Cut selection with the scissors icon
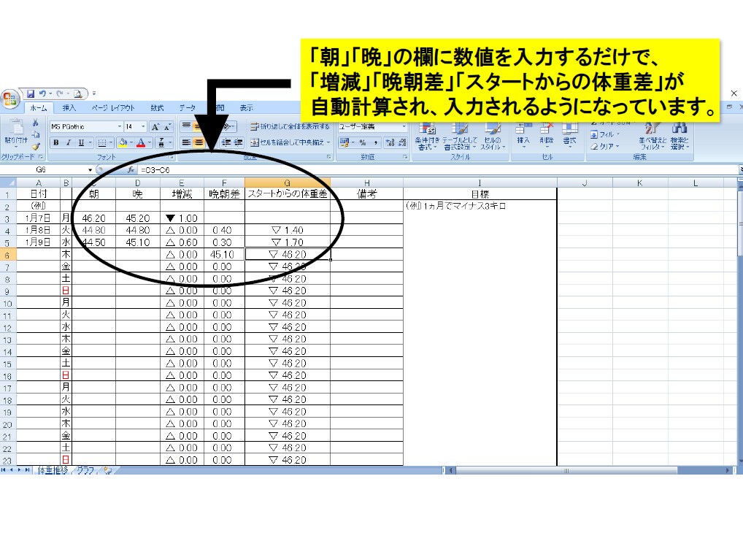Viewport: 743px width, 560px height. [x=36, y=123]
